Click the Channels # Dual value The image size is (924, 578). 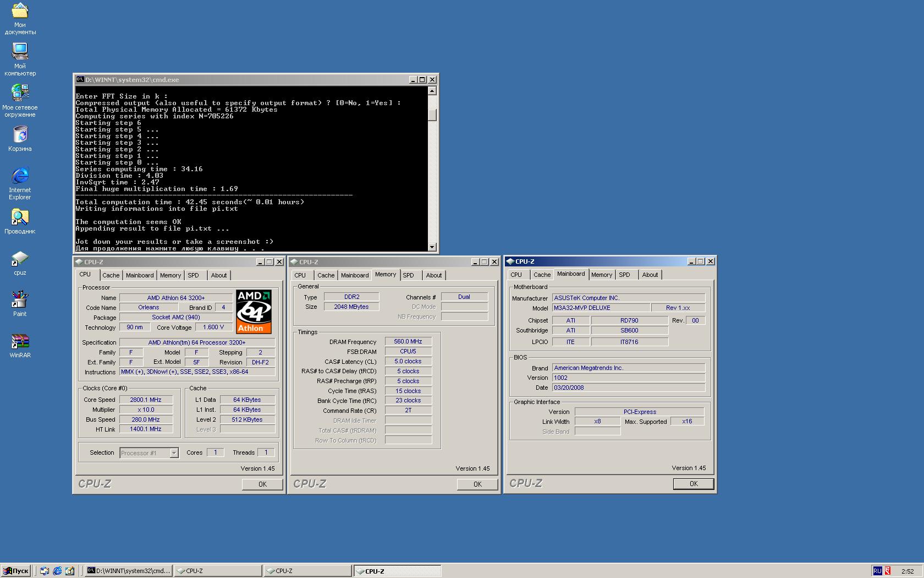[x=464, y=297]
